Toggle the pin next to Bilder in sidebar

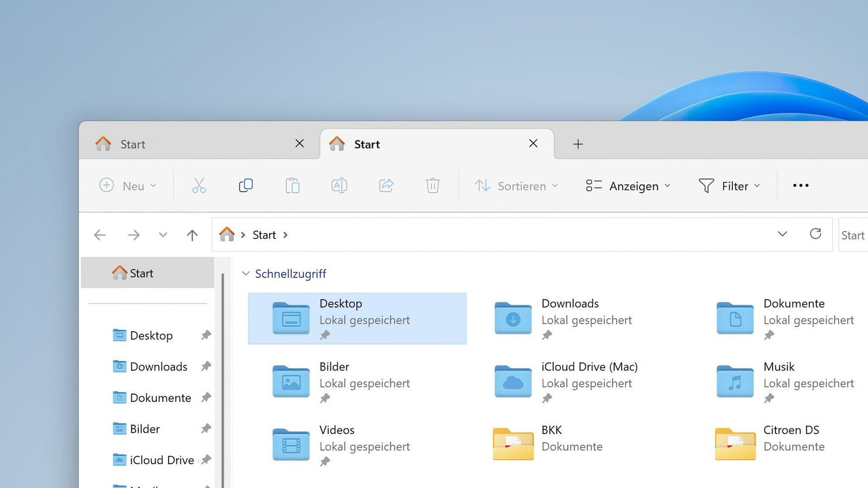pyautogui.click(x=206, y=428)
